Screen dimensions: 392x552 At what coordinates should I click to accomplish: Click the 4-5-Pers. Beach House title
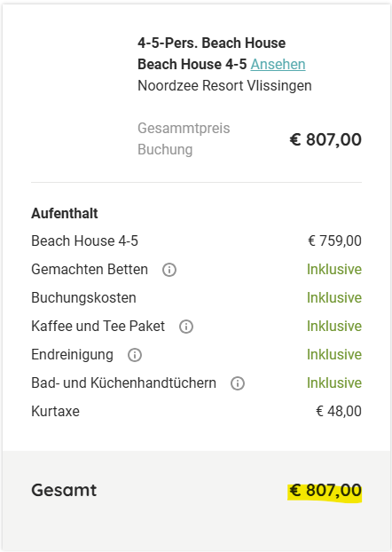tap(211, 43)
